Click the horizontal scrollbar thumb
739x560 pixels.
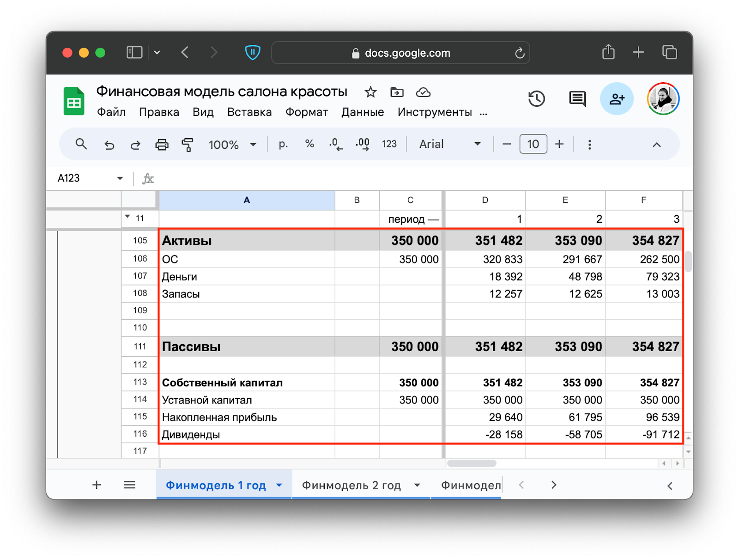pos(472,463)
